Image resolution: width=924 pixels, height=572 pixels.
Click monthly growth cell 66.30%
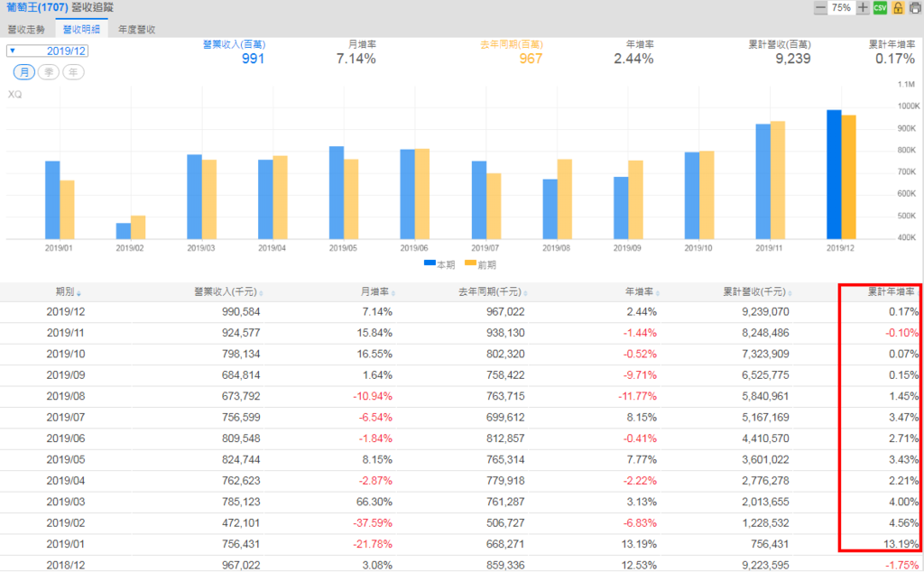[x=374, y=502]
